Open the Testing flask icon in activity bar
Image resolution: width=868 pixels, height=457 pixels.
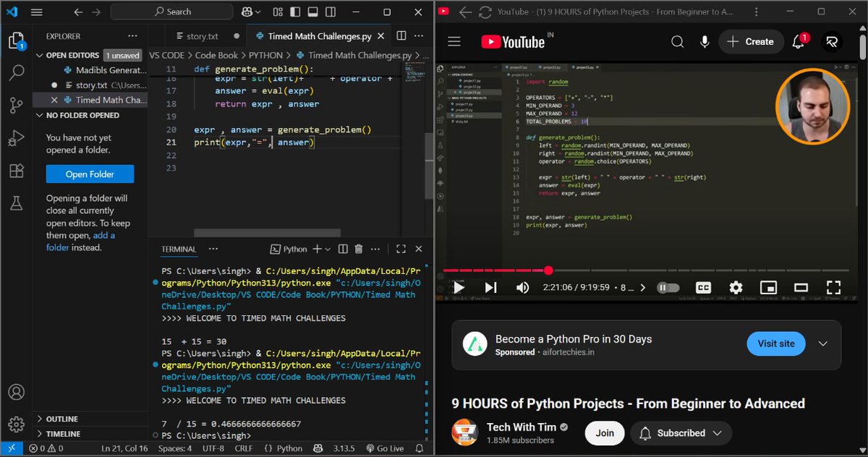point(17,203)
